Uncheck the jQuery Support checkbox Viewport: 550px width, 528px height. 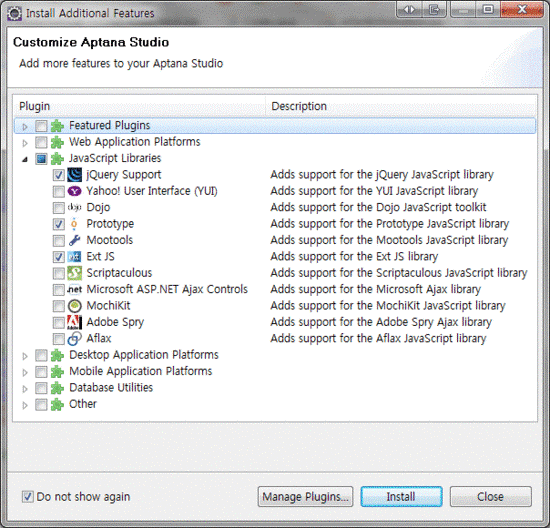coord(59,175)
